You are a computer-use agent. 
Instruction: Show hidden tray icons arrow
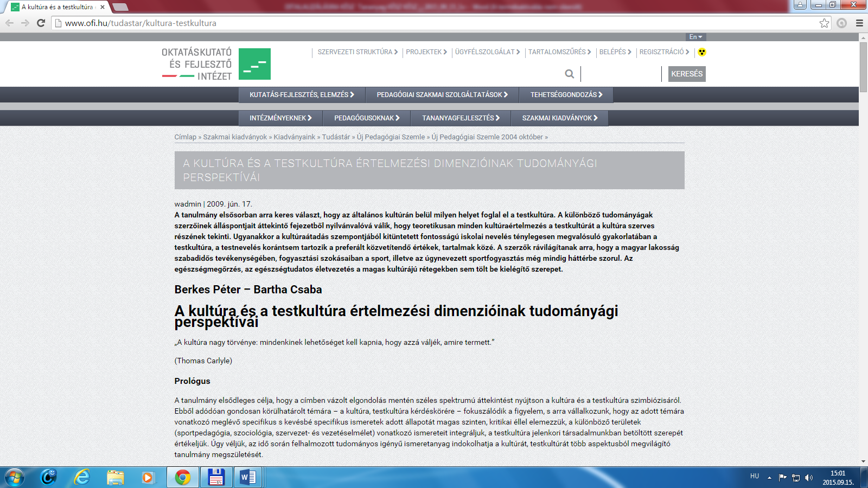coord(769,478)
